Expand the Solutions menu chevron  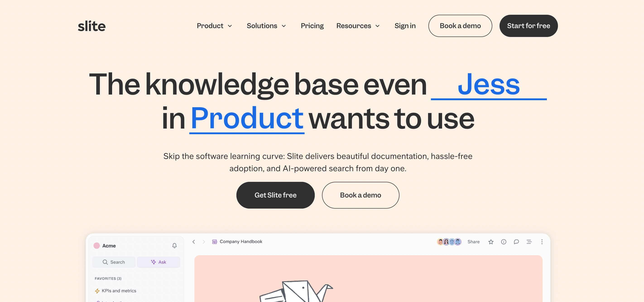(284, 26)
